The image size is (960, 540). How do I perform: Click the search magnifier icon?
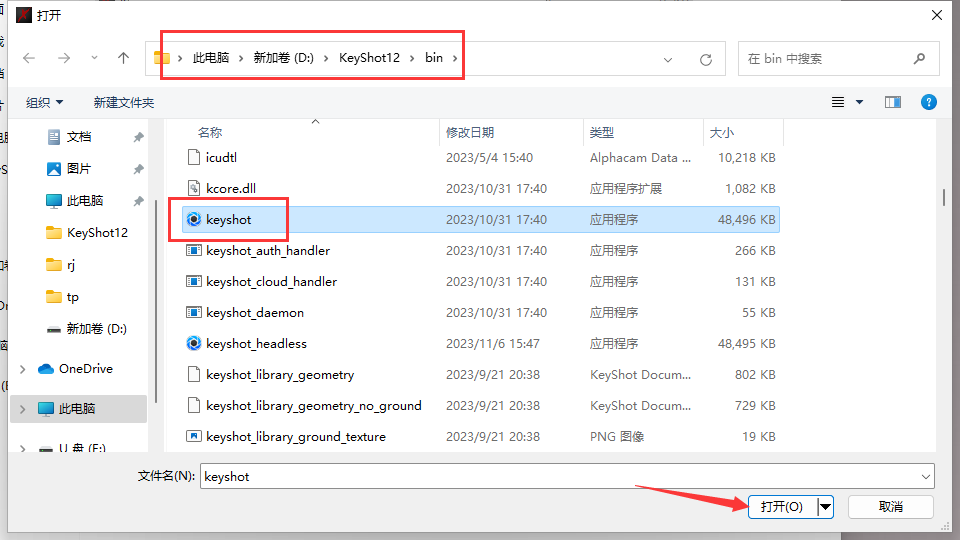tap(919, 59)
